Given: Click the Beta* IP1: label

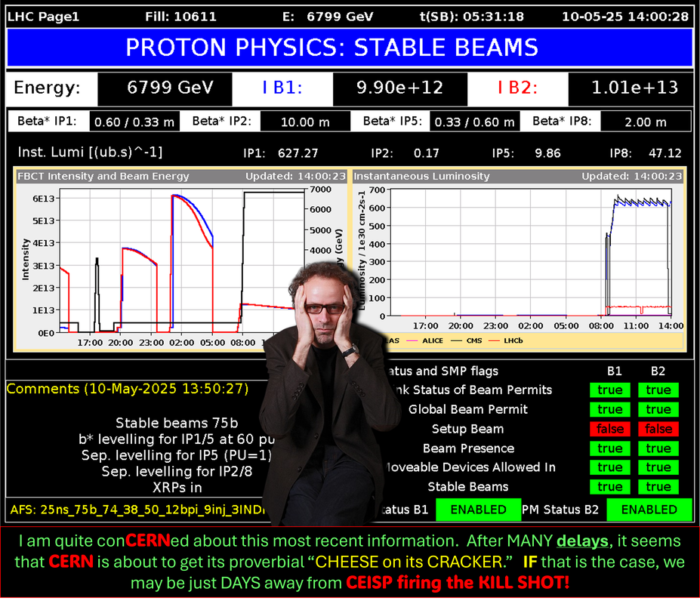Looking at the screenshot, I should coord(47,121).
